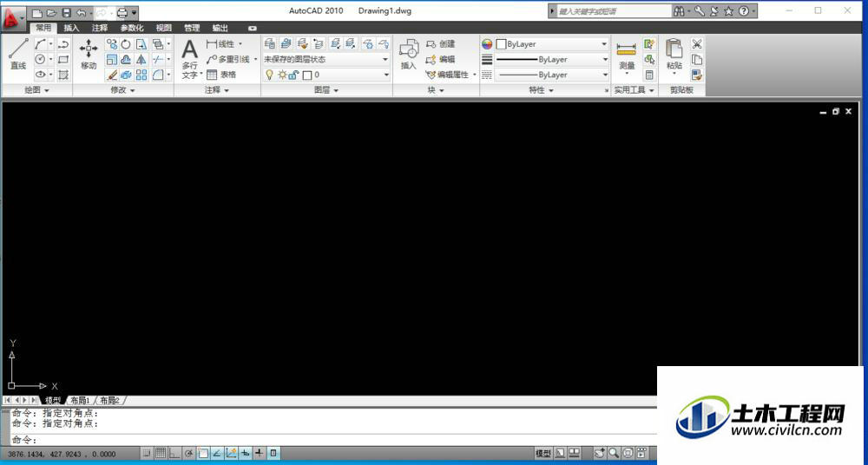
Task: Expand the 修改 Modify panel
Action: point(123,89)
